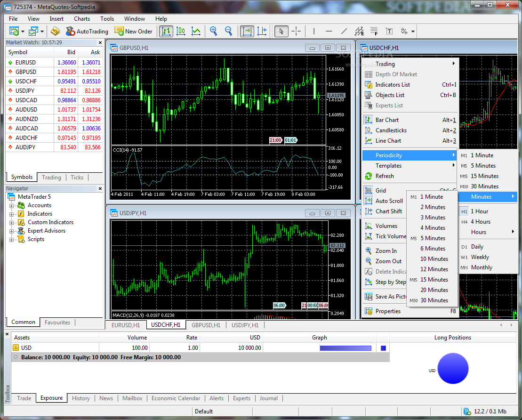
Task: Expand the Hours submenu
Action: [488, 232]
